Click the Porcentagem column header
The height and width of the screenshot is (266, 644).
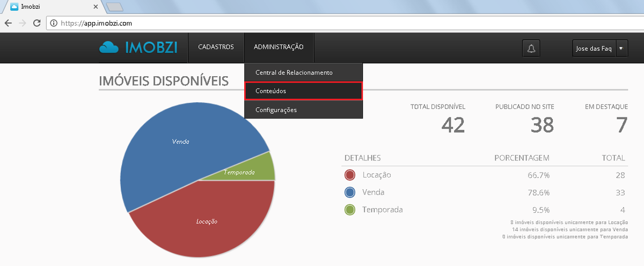pos(522,158)
